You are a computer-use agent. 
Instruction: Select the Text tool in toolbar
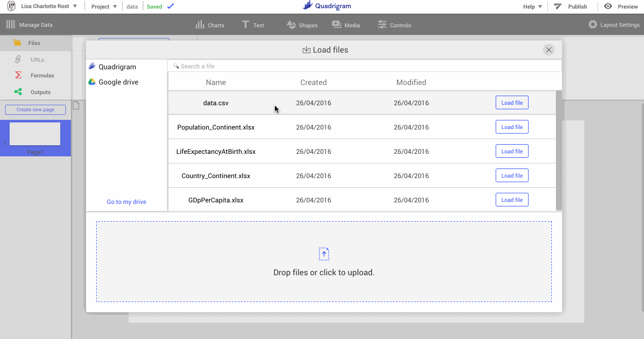click(253, 25)
